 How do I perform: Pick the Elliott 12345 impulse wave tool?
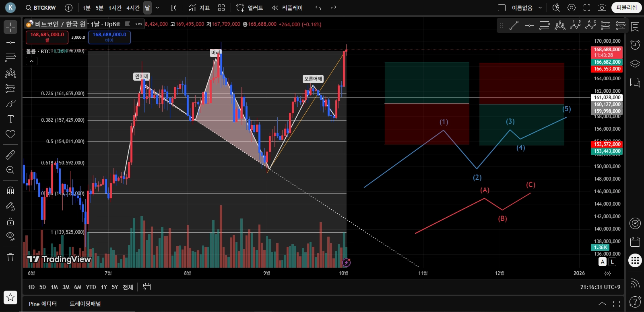click(x=575, y=25)
